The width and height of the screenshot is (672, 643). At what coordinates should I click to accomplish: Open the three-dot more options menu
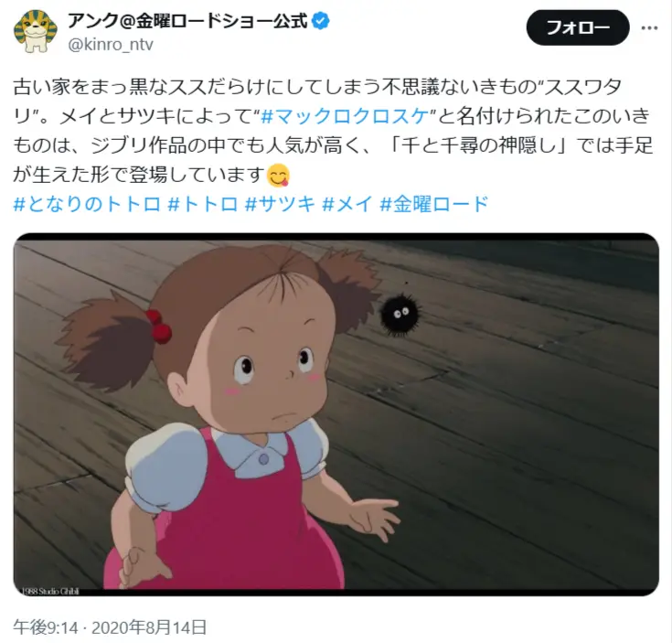click(649, 28)
